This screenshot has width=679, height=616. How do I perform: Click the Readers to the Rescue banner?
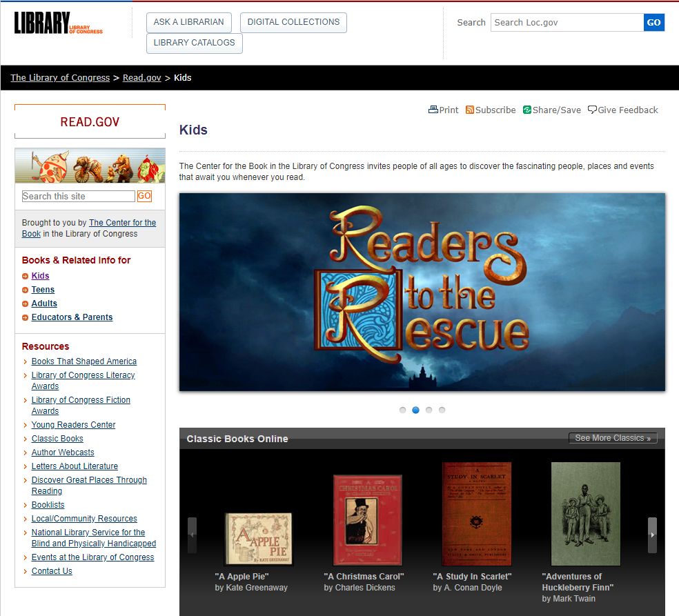[422, 292]
